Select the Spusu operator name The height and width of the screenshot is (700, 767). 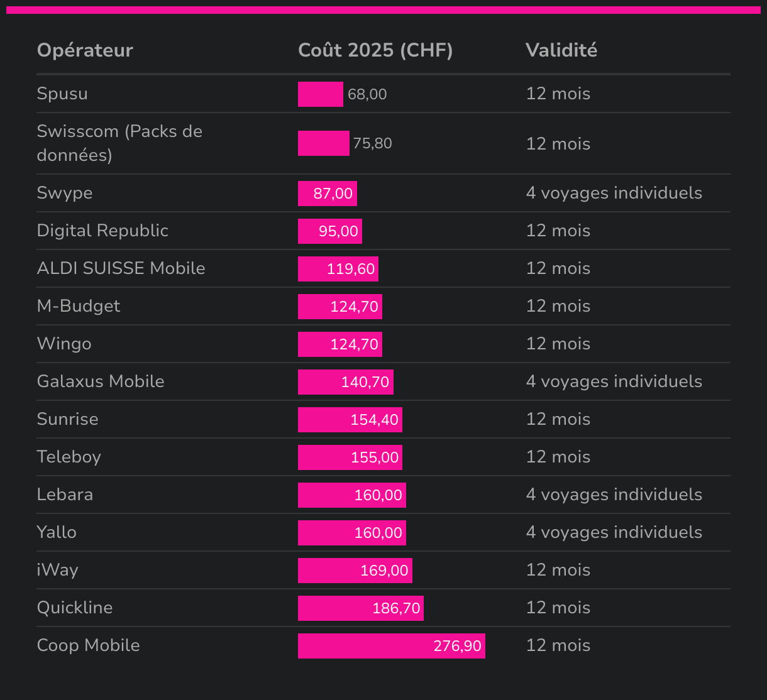[x=62, y=94]
